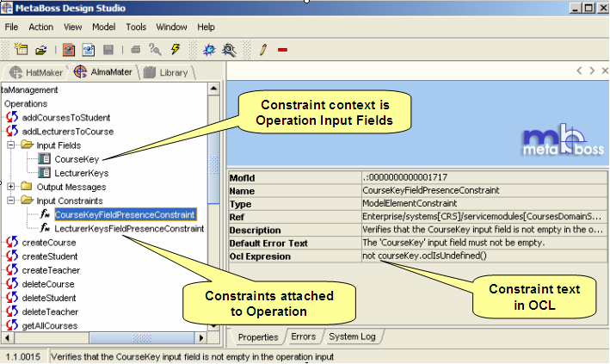
Task: Click the tree scroll up arrow
Action: (x=213, y=89)
